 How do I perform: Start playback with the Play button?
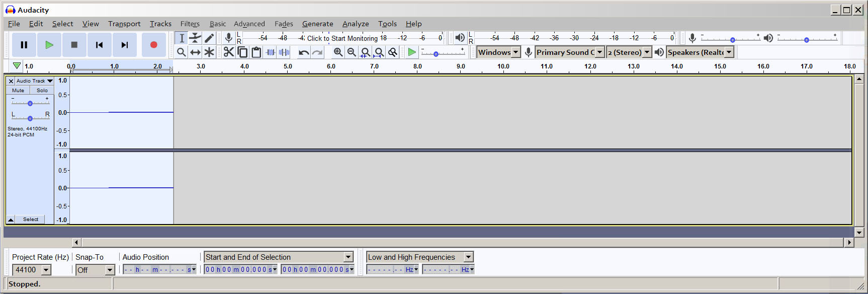[x=49, y=45]
